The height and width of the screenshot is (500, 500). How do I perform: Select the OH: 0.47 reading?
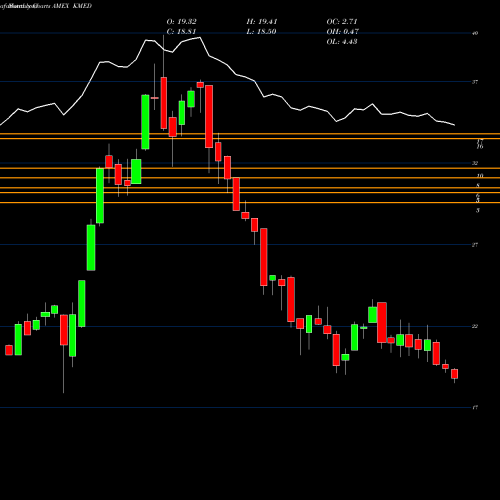[x=343, y=32]
